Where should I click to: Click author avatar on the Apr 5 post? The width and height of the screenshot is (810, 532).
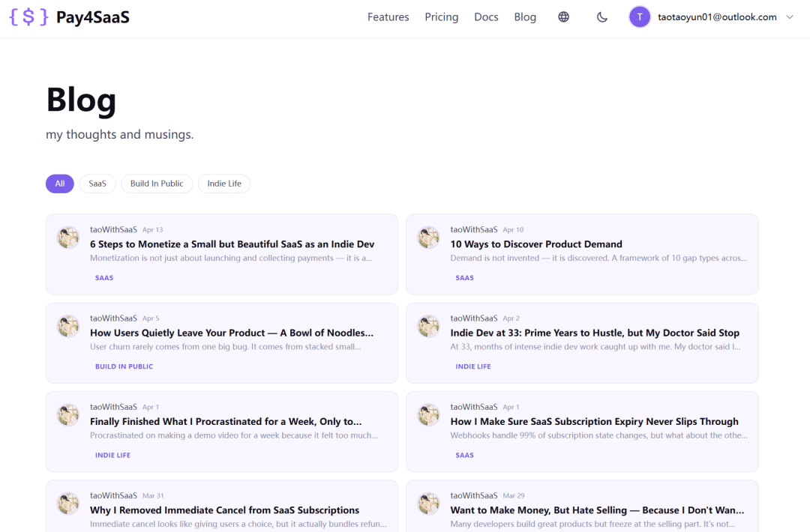68,327
